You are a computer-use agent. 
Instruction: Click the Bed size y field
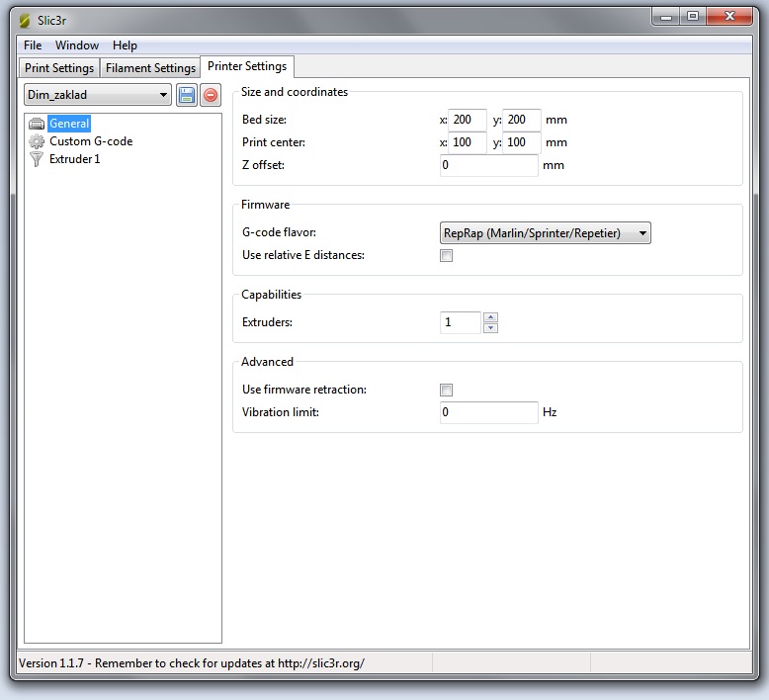point(522,120)
